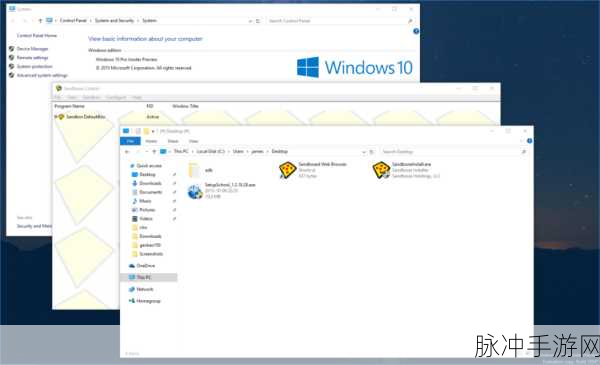Click the File Explorer search magnifier icon
Viewport: 600px width, 365px height.
(x=524, y=152)
